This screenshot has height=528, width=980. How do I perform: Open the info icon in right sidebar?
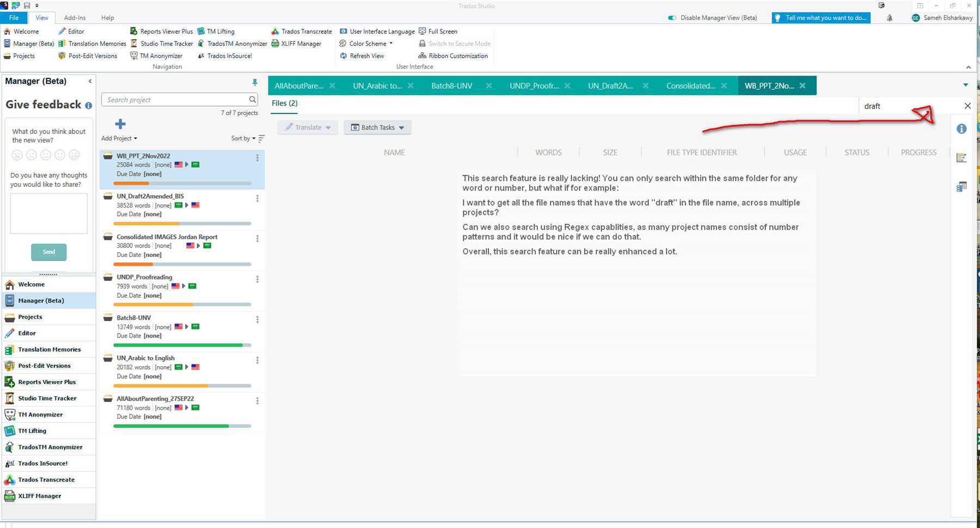[961, 128]
